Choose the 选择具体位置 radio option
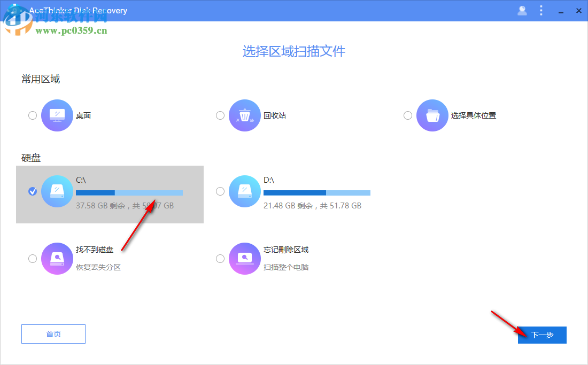The height and width of the screenshot is (365, 588). click(x=408, y=115)
